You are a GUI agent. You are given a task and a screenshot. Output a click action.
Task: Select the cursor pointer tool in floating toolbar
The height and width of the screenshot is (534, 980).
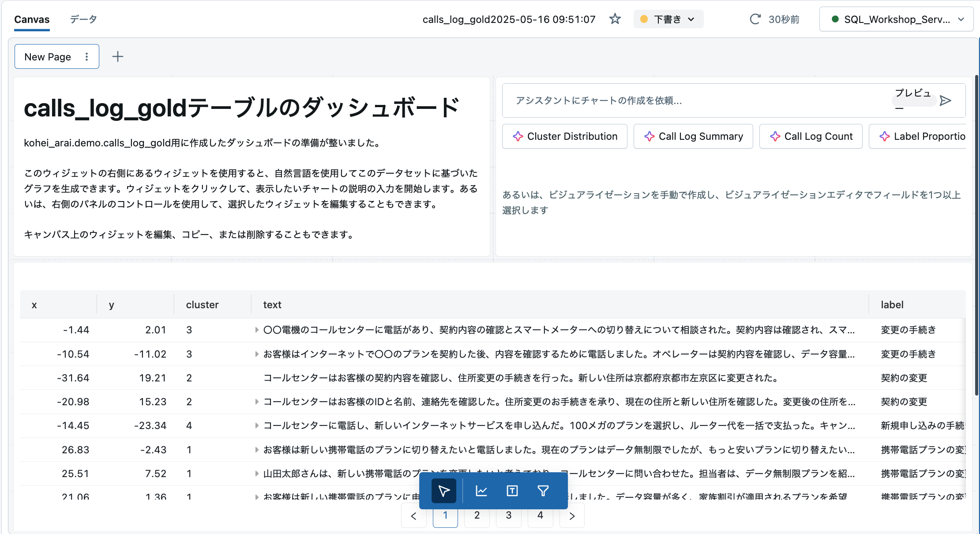443,491
